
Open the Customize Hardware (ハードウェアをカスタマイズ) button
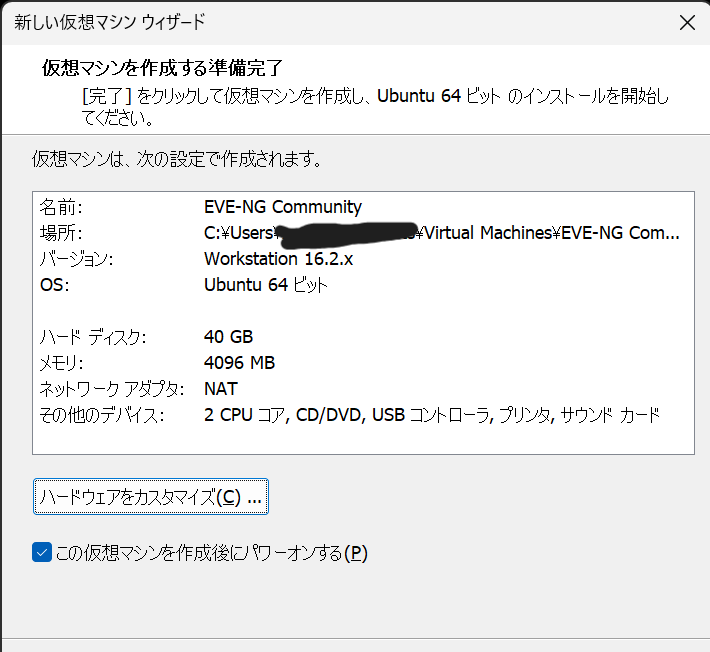[151, 497]
